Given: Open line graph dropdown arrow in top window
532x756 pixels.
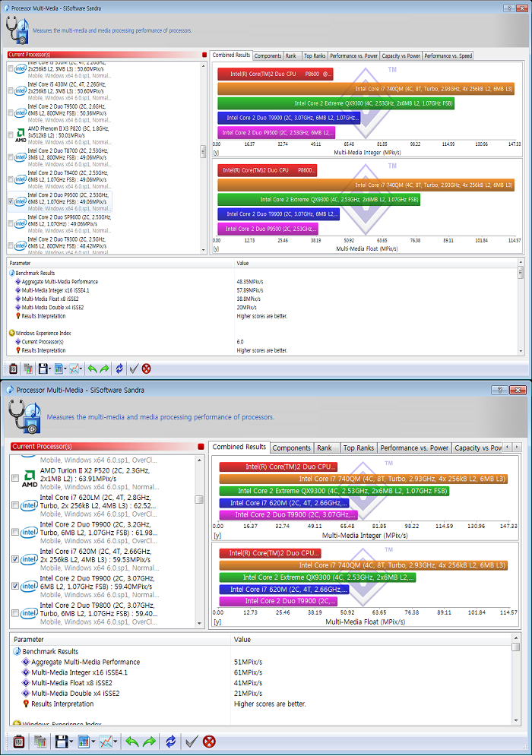Looking at the screenshot, I should click(81, 369).
